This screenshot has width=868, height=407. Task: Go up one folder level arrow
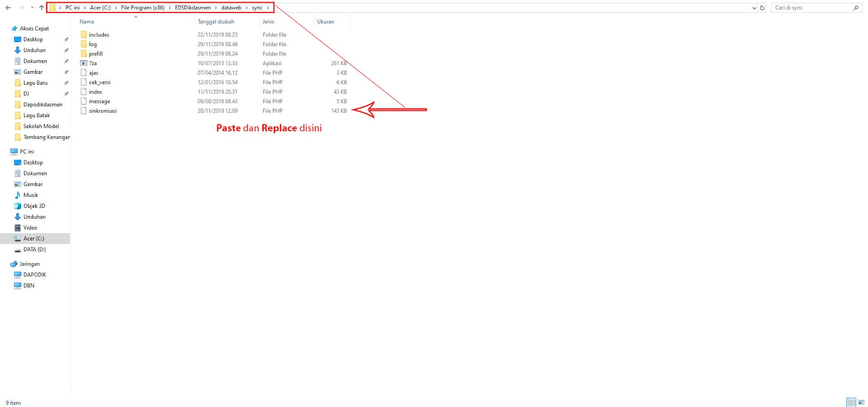click(41, 8)
